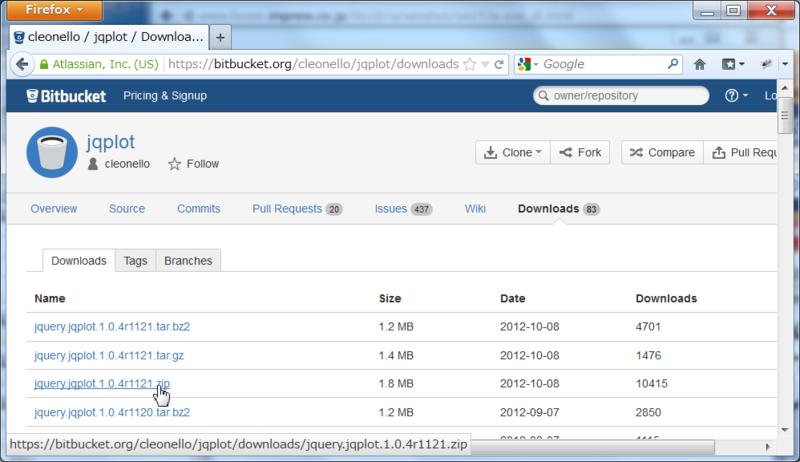Click the Size column header

point(390,298)
